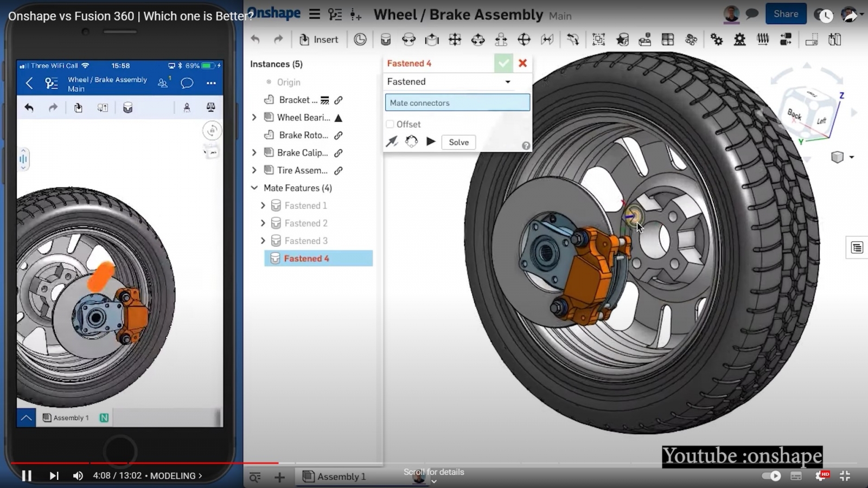This screenshot has width=868, height=488.
Task: Enable the Offset checkbox
Action: pos(390,124)
